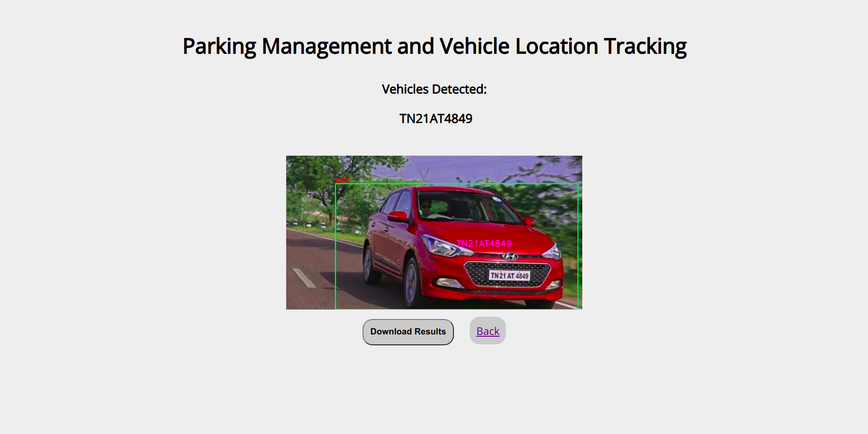Open the detected red car image

click(x=434, y=233)
